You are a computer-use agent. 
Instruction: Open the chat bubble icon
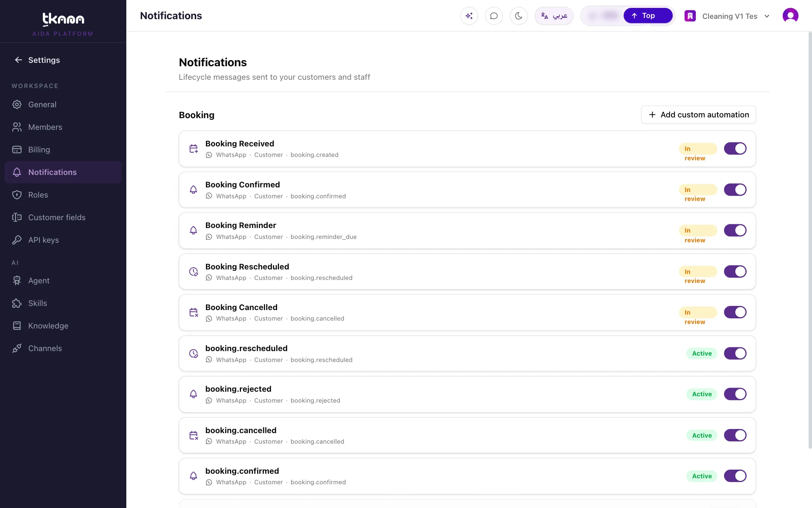[x=494, y=16]
